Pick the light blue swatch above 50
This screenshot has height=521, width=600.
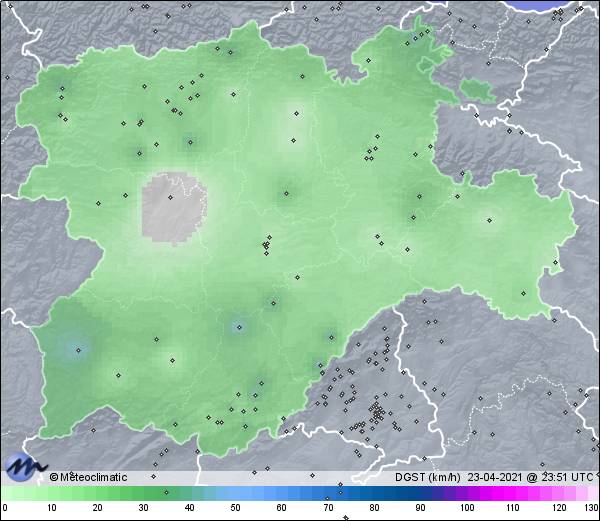pos(235,493)
